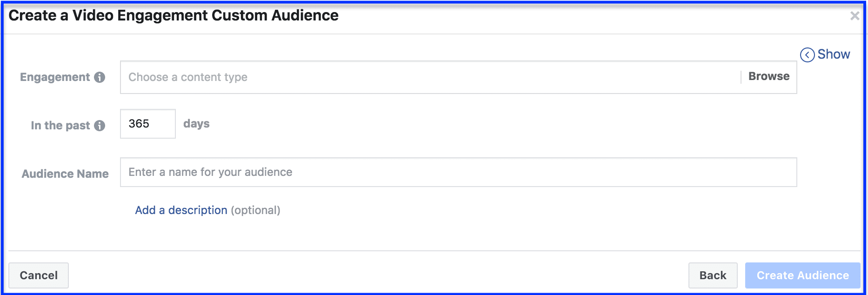Open the Browse content type dropdown
Screen dimensions: 868x295
[769, 76]
